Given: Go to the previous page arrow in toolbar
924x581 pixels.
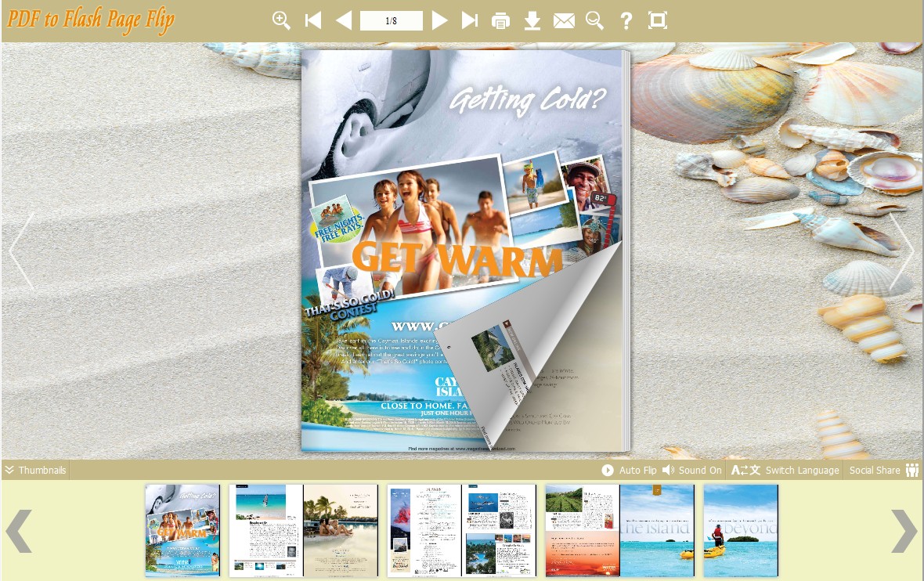Looking at the screenshot, I should point(344,20).
